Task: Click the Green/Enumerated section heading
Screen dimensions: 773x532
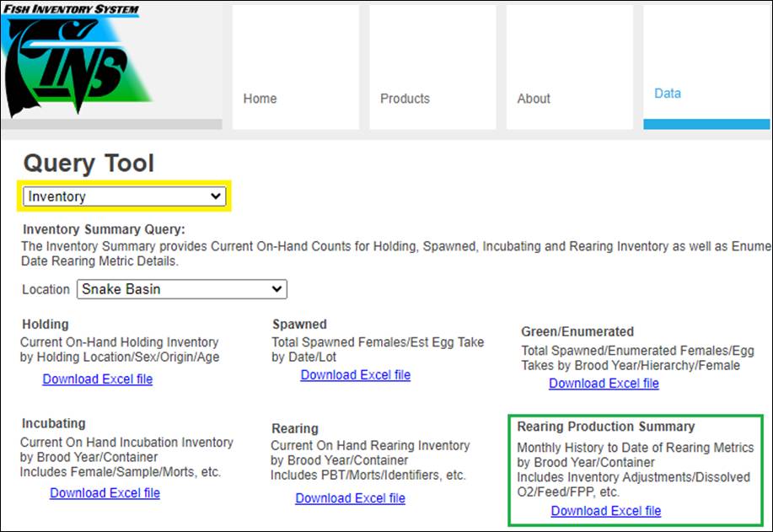Action: 577,332
